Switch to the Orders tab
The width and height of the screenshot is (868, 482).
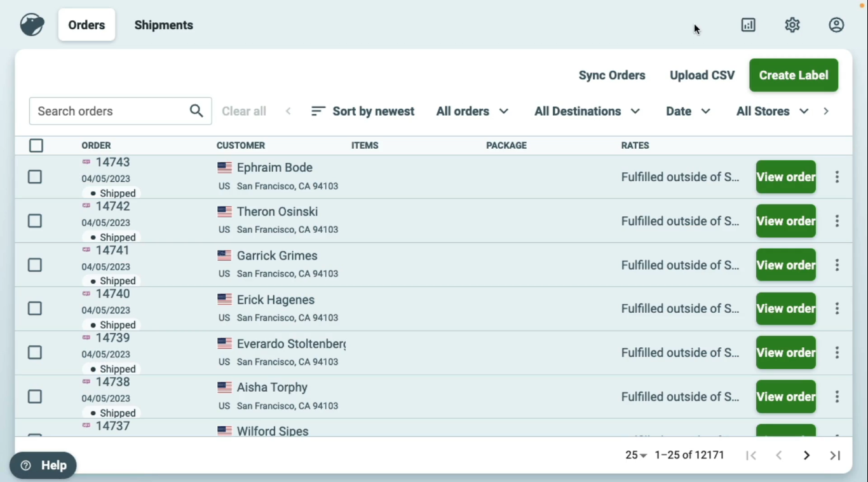86,25
